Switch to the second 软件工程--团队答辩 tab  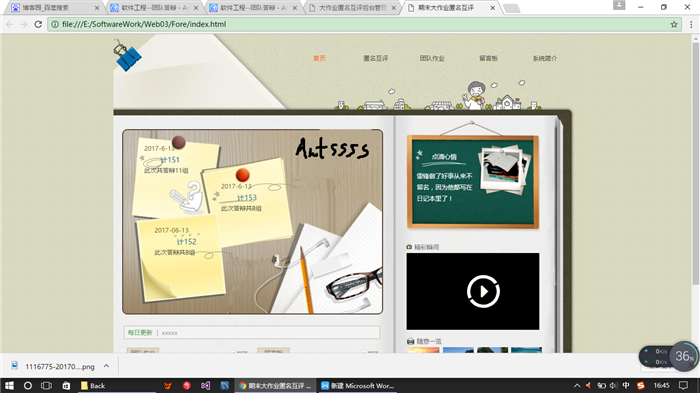[x=252, y=8]
